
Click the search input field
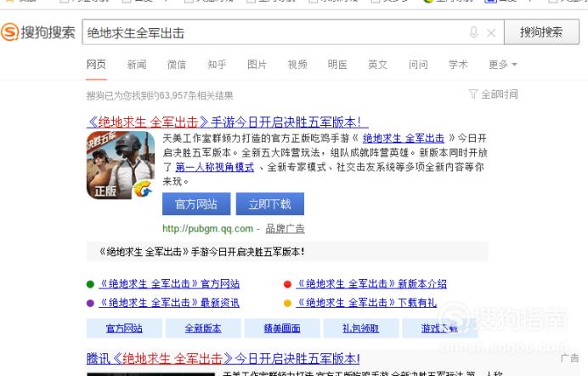(292, 32)
